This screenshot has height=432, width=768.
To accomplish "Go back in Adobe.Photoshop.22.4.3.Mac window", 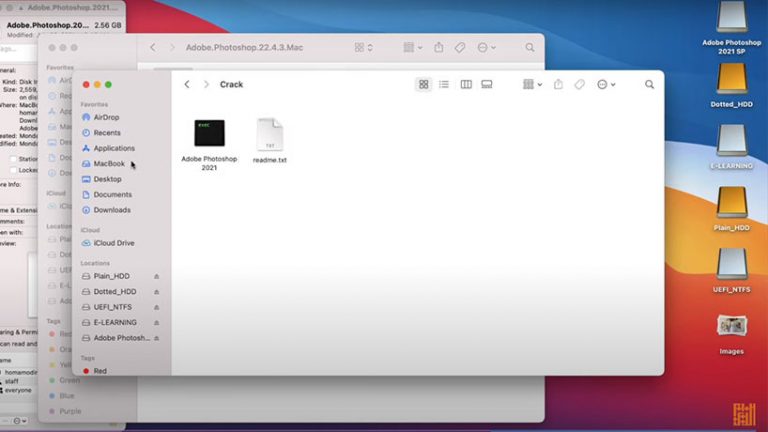I will click(153, 48).
